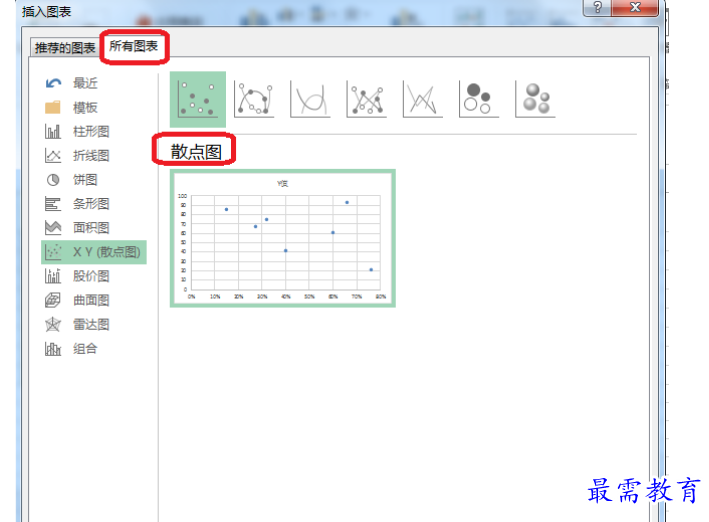Select the 雷达图 category label
The height and width of the screenshot is (522, 709).
[x=91, y=324]
